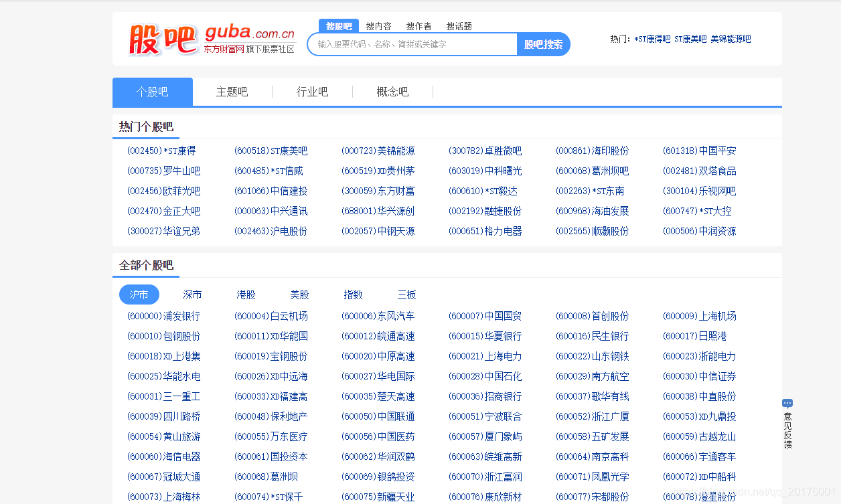Screen dimensions: 841x504
Task: Open (688001)华兴源创 stock forum
Action: 378,211
